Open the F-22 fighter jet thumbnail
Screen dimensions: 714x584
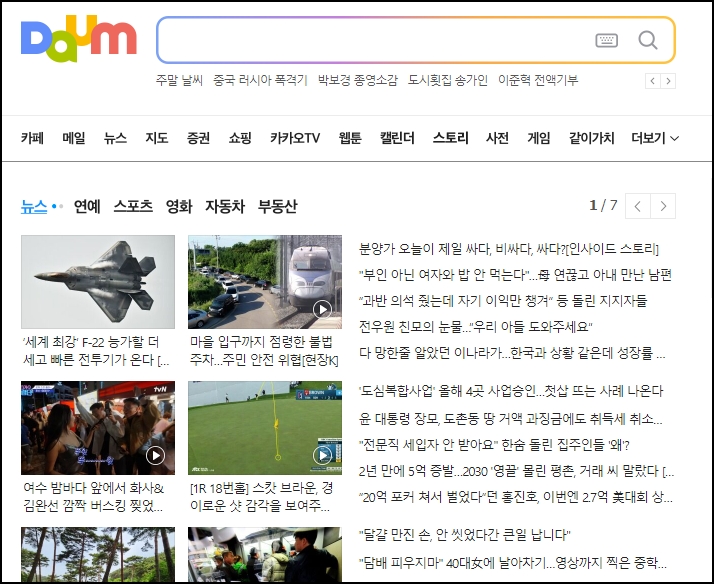98,282
